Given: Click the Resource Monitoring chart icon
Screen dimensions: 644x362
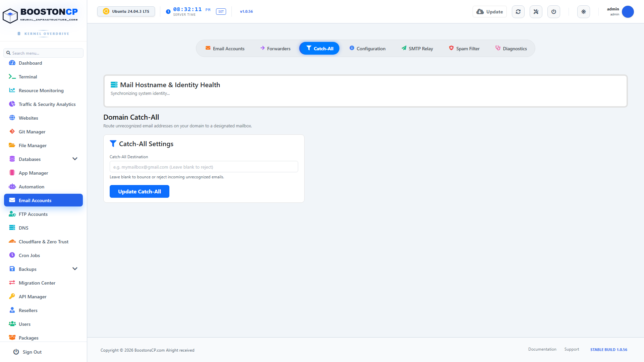Looking at the screenshot, I should [x=12, y=90].
